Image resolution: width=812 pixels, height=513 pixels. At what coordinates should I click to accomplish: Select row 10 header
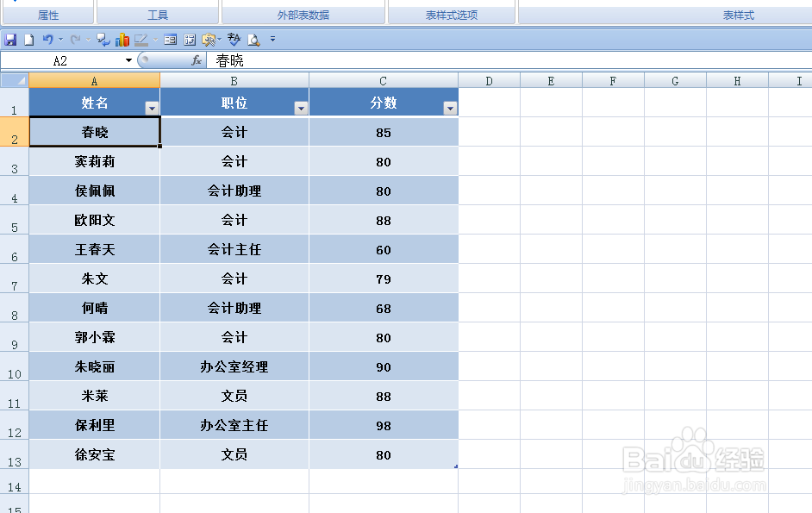pyautogui.click(x=15, y=366)
